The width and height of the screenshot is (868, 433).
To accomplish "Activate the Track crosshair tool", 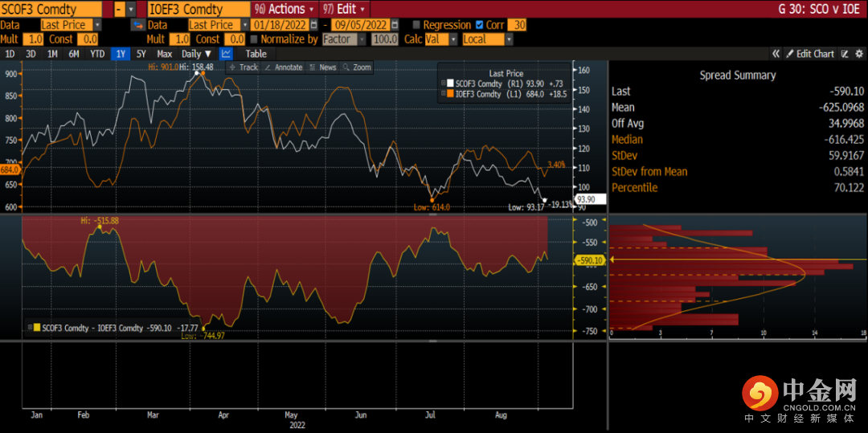I will coord(244,67).
